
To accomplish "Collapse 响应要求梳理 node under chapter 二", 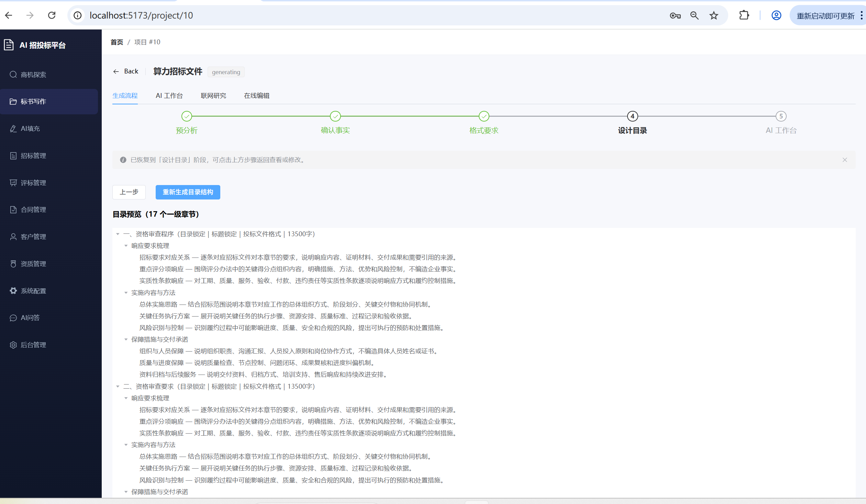I will [x=126, y=398].
